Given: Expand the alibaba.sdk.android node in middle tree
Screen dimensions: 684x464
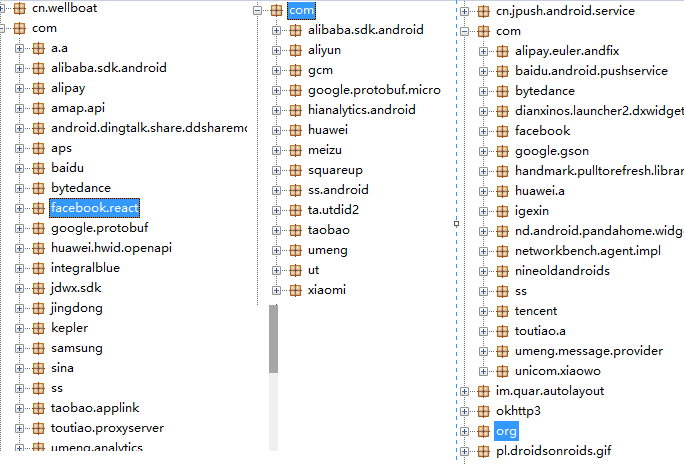Looking at the screenshot, I should (276, 30).
